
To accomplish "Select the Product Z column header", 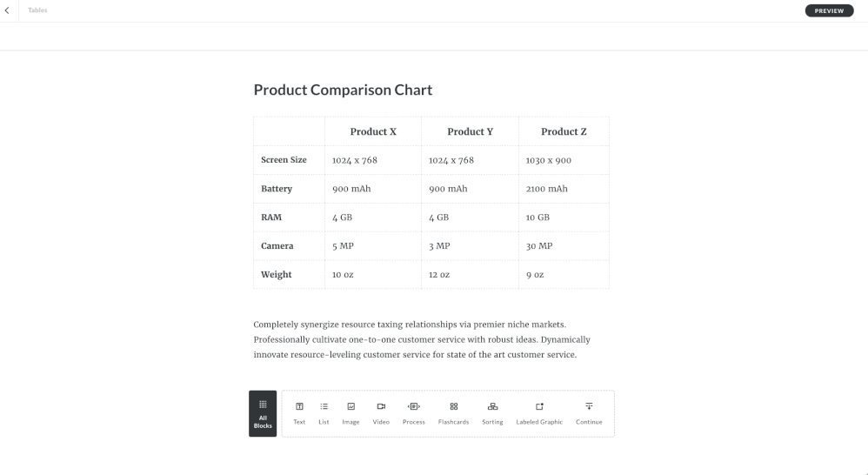I will coord(564,131).
